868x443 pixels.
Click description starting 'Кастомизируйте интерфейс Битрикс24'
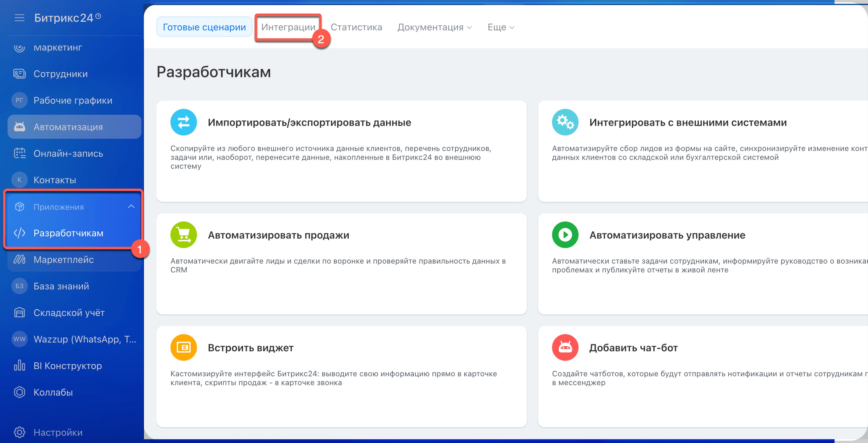click(x=334, y=378)
